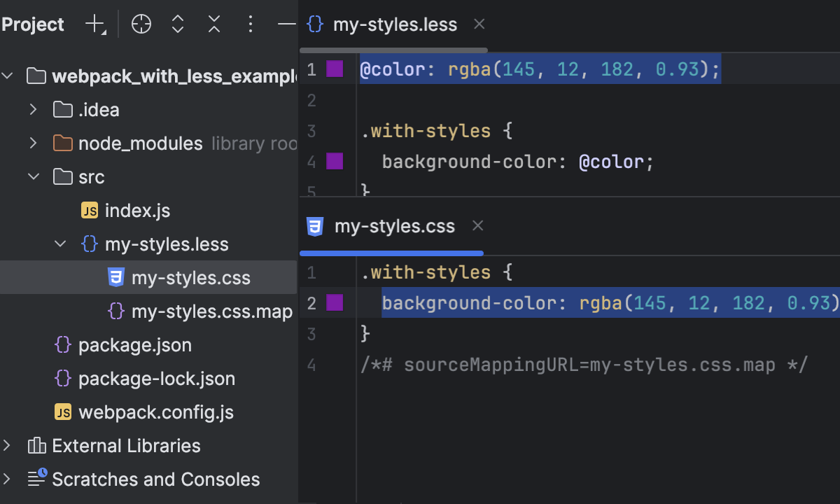Click the horizontal scrollbar above the less editor

(392, 49)
